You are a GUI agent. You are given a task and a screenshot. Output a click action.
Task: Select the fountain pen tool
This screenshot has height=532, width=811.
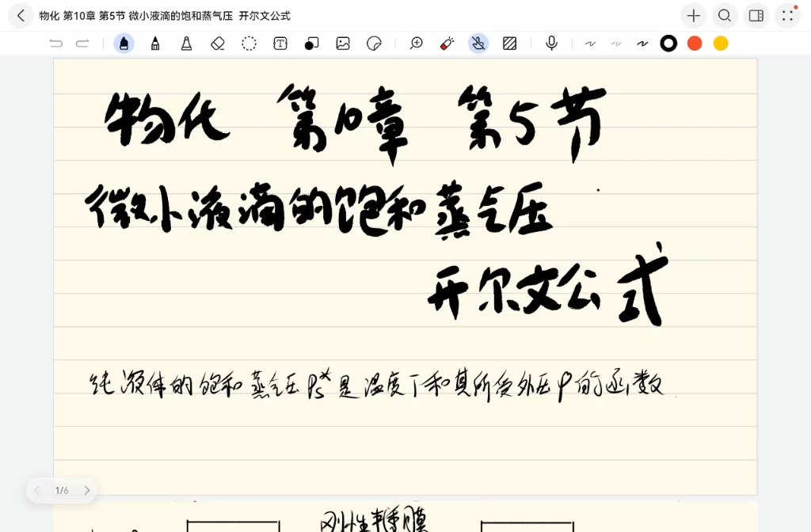coord(124,44)
